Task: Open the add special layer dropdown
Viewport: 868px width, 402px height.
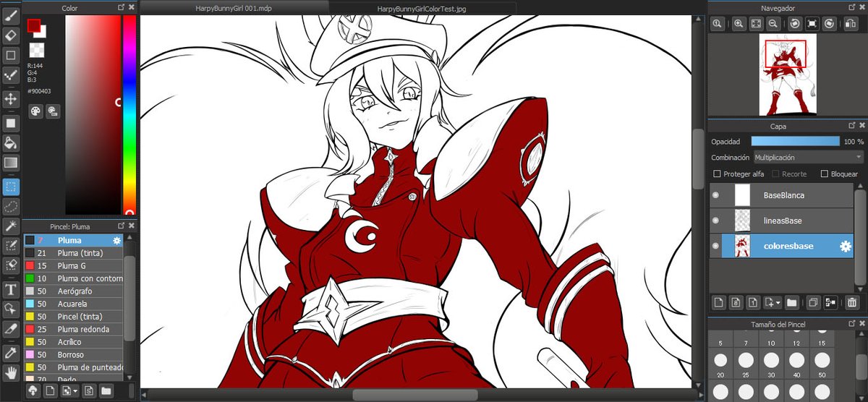Action: 772,303
